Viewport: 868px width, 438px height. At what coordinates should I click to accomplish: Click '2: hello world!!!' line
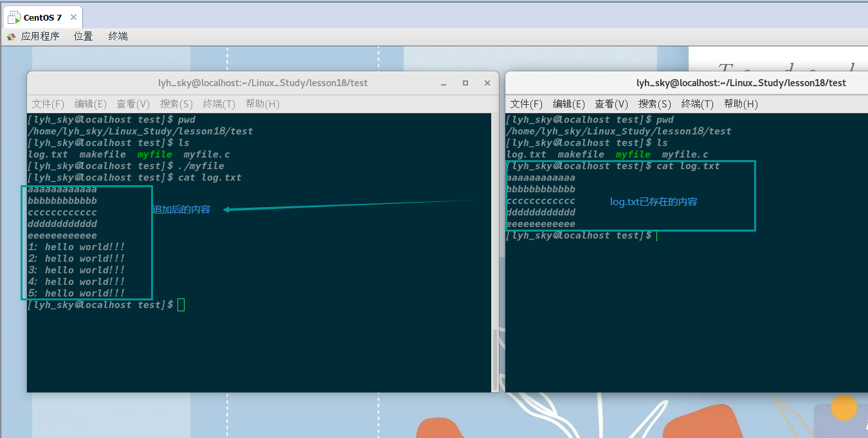click(x=77, y=259)
